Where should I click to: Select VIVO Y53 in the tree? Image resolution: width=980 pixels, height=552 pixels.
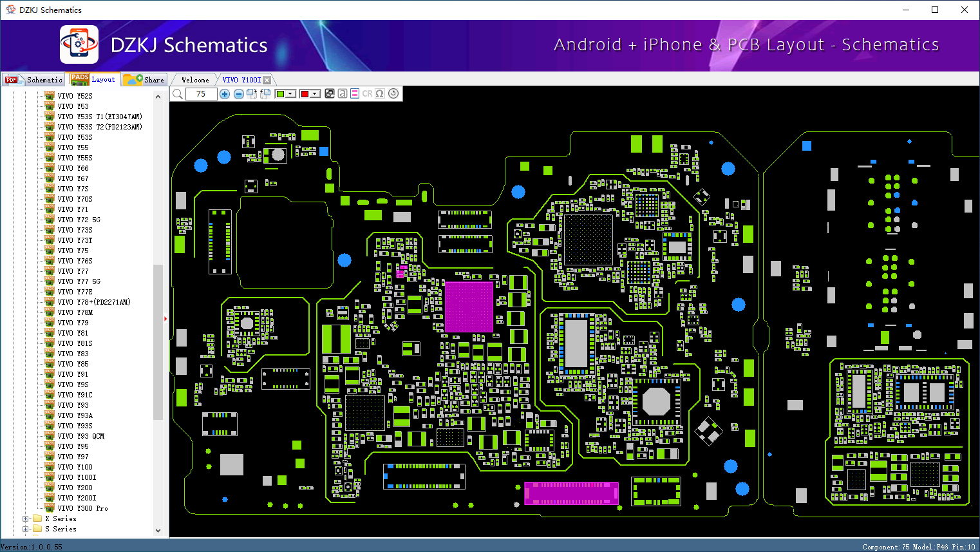pyautogui.click(x=73, y=106)
